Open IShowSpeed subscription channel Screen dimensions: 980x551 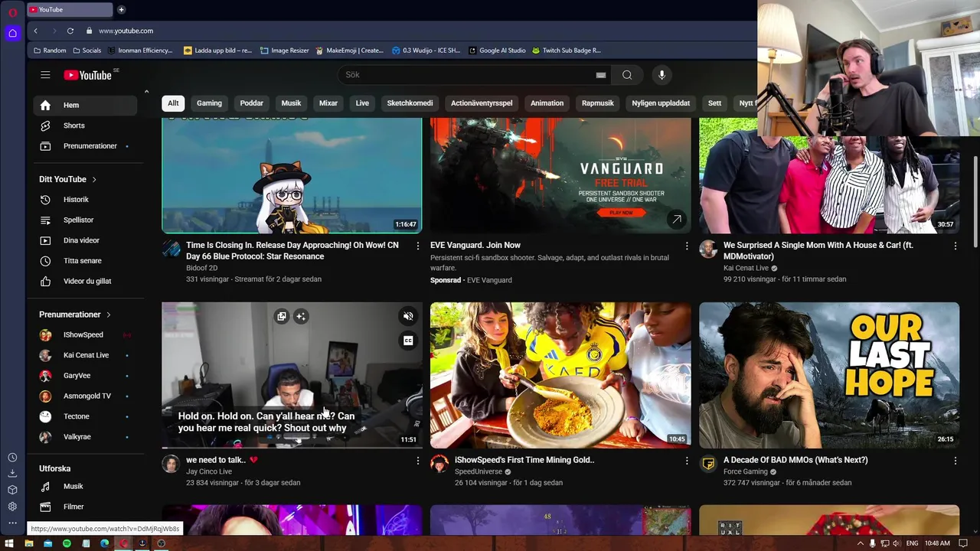[85, 335]
